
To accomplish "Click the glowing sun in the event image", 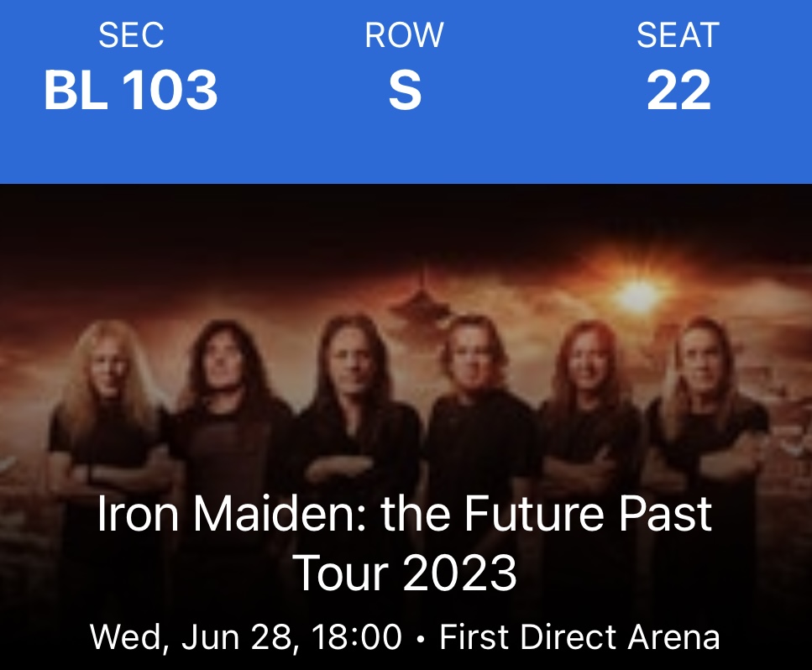I will 639,294.
